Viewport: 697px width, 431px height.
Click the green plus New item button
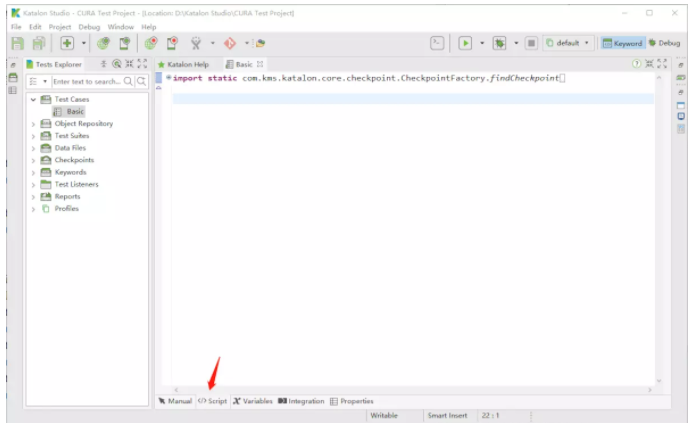(x=67, y=43)
